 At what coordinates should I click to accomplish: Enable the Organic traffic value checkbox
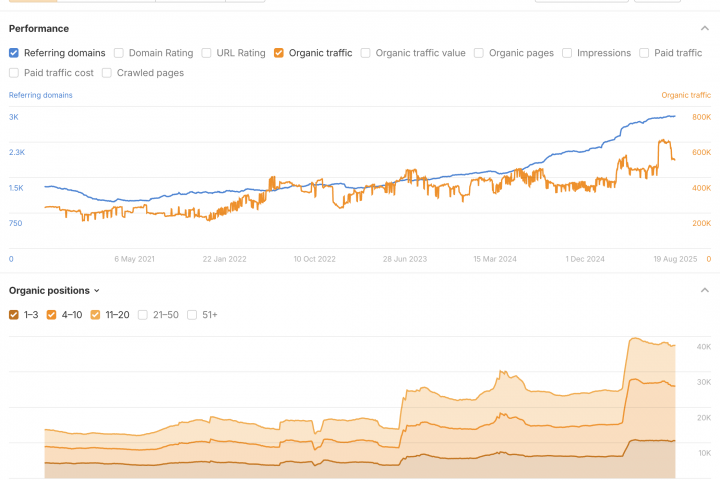(x=366, y=53)
